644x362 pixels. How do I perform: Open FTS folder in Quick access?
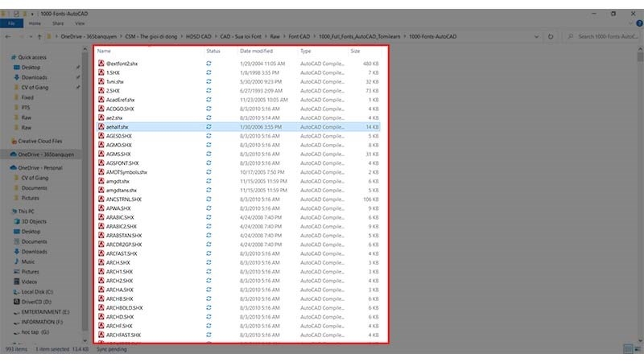coord(26,108)
